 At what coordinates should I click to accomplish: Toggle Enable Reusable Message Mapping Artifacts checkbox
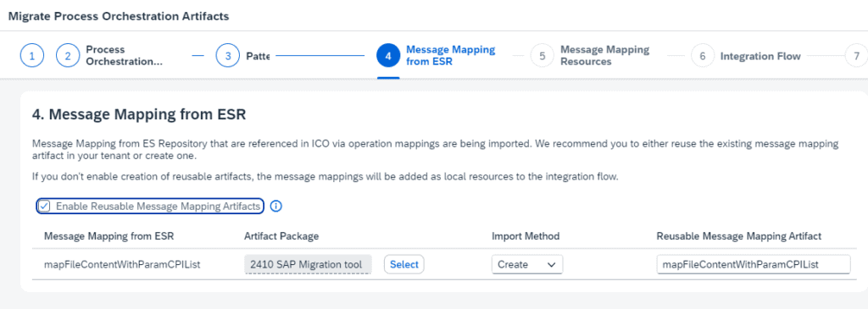point(44,207)
